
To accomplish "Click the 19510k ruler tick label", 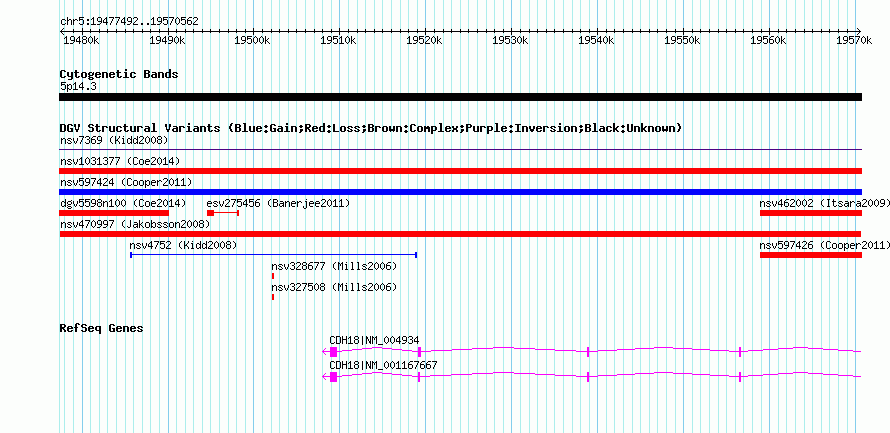I will pyautogui.click(x=339, y=40).
